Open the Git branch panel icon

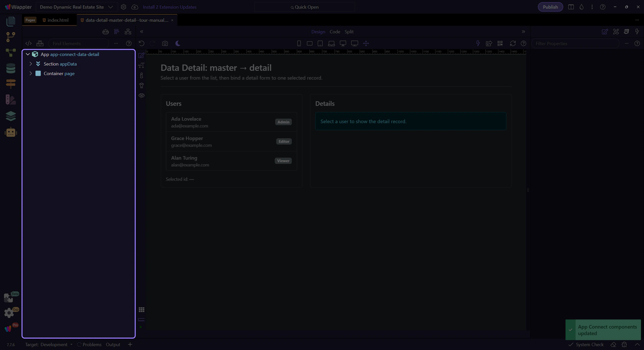coord(11,37)
